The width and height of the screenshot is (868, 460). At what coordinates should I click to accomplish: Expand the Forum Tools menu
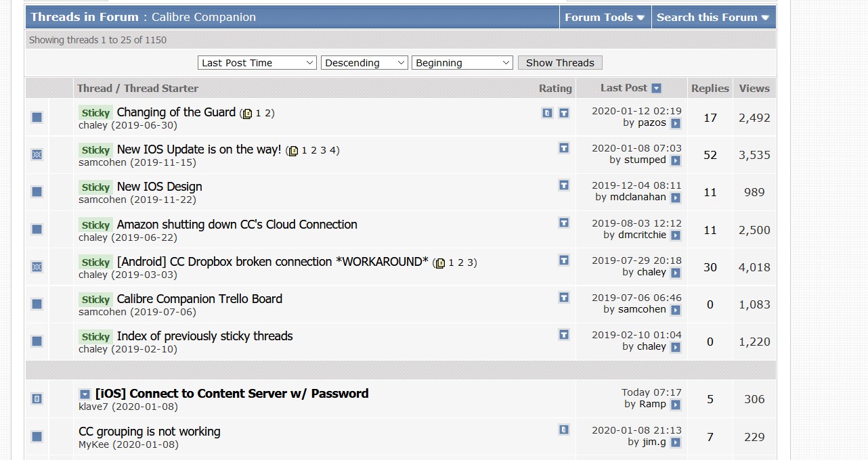605,18
